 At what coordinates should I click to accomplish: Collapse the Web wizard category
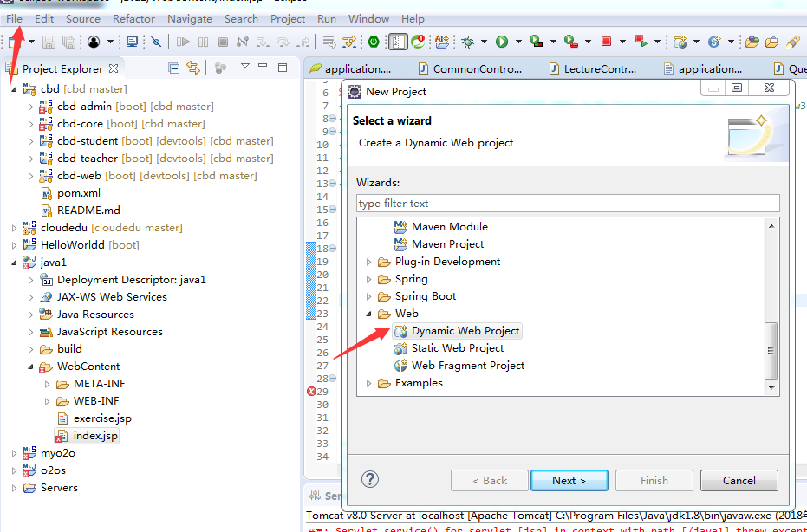(368, 314)
